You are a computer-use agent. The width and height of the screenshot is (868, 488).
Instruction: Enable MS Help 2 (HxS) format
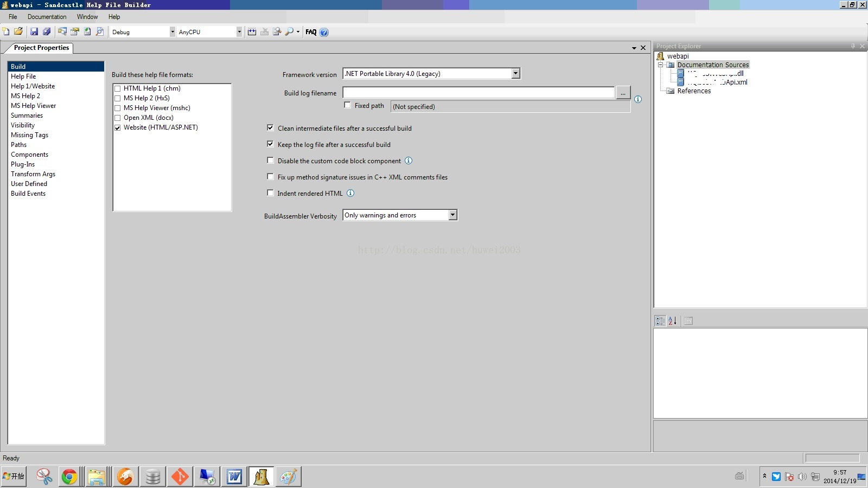tap(117, 98)
